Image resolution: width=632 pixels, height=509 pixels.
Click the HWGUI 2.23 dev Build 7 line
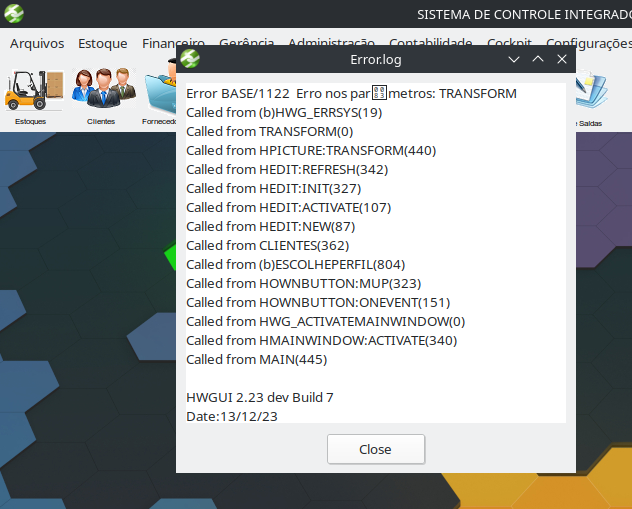(x=260, y=397)
